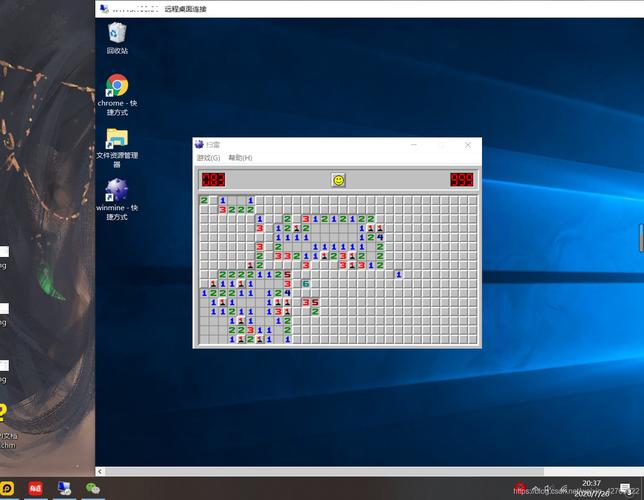Click the left arrow of the horizontal scrollbar
644x500 pixels.
coord(100,472)
